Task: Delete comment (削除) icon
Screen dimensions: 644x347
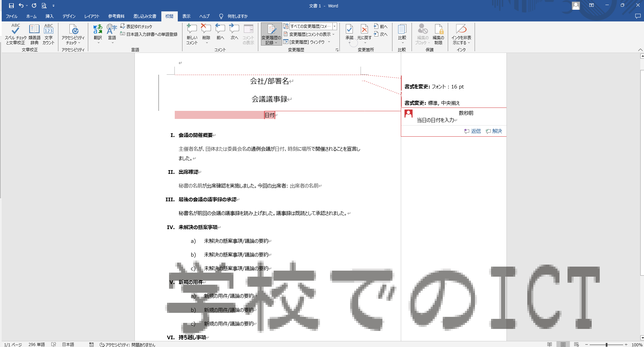Action: pyautogui.click(x=206, y=34)
